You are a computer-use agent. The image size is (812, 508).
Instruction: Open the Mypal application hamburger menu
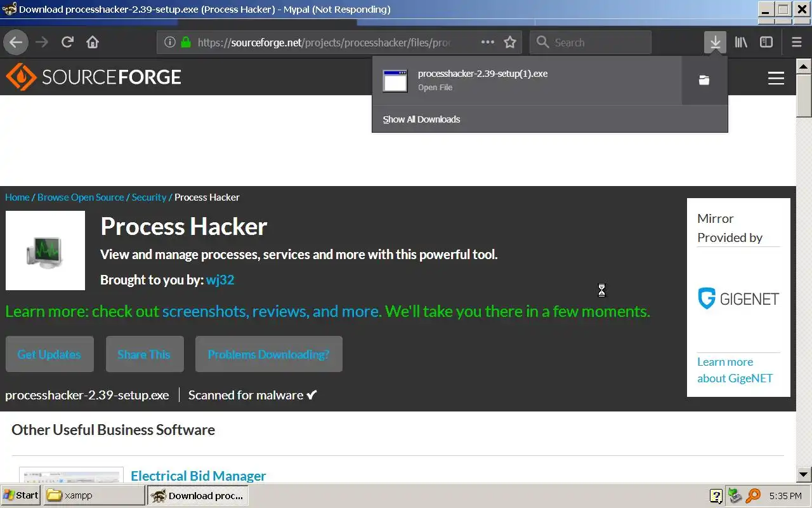[797, 43]
